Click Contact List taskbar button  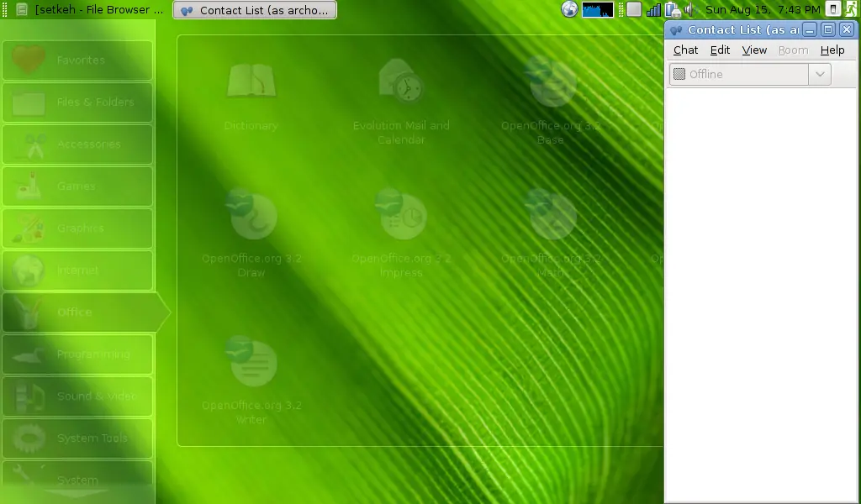point(255,10)
